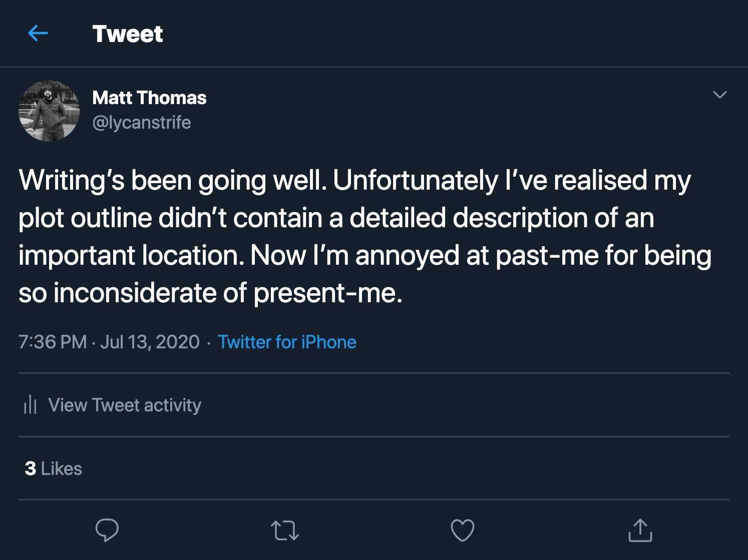This screenshot has width=748, height=560.
Task: Open Matt Thomas's profile picture
Action: (x=49, y=111)
